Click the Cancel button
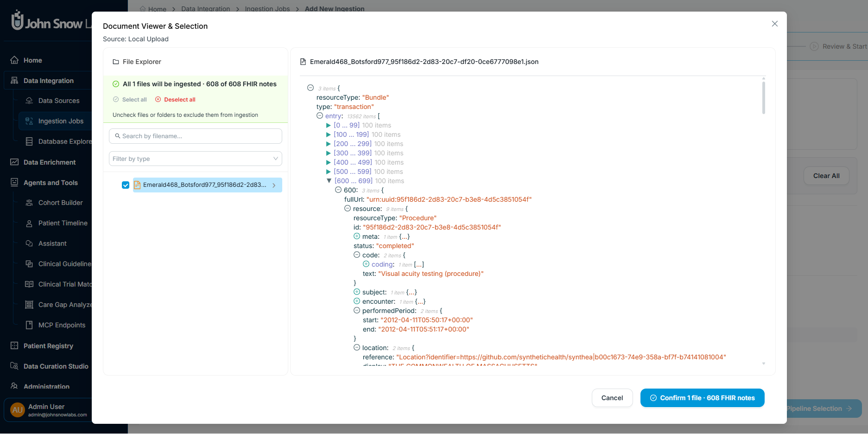Image resolution: width=868 pixels, height=434 pixels. (612, 398)
